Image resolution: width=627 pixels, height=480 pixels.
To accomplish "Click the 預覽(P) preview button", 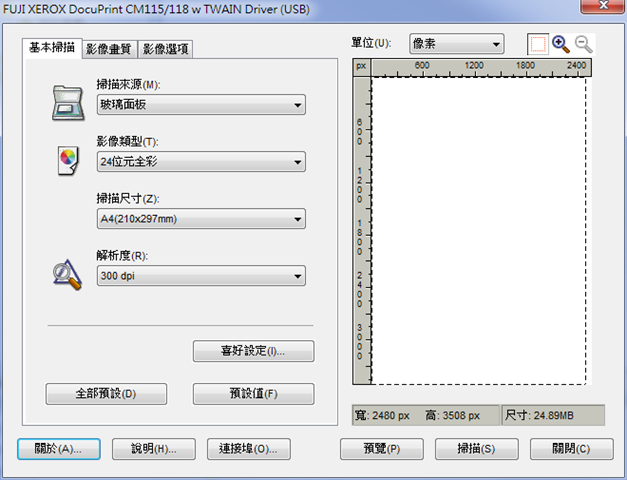I will (382, 449).
